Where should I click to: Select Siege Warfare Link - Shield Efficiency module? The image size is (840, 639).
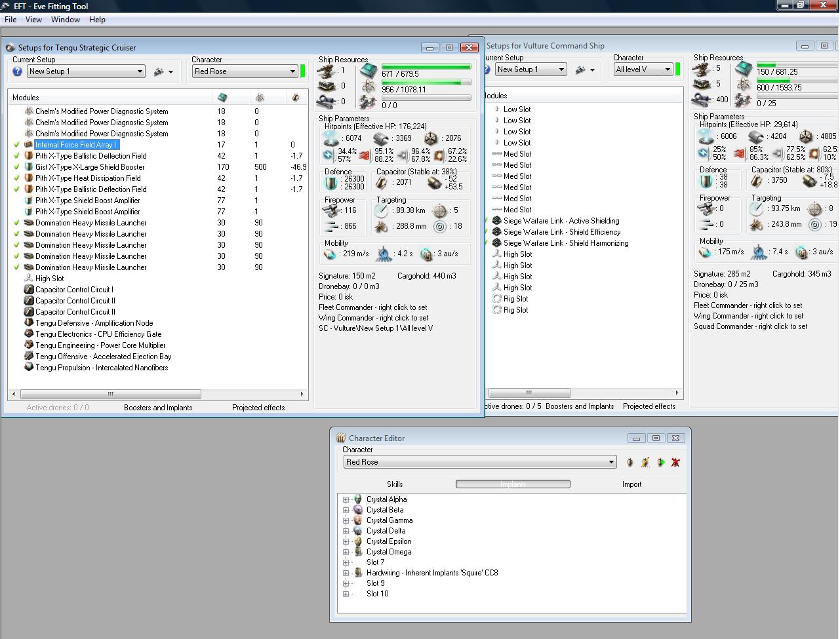tap(561, 232)
